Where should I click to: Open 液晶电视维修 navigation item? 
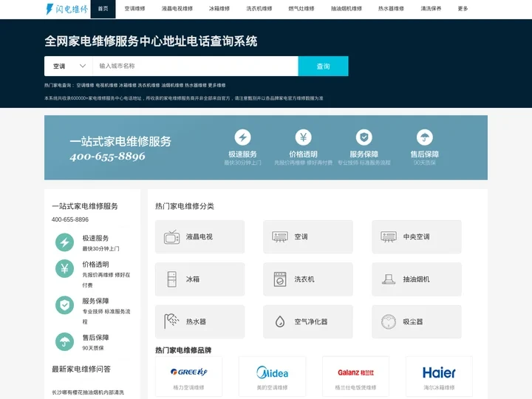[177, 9]
